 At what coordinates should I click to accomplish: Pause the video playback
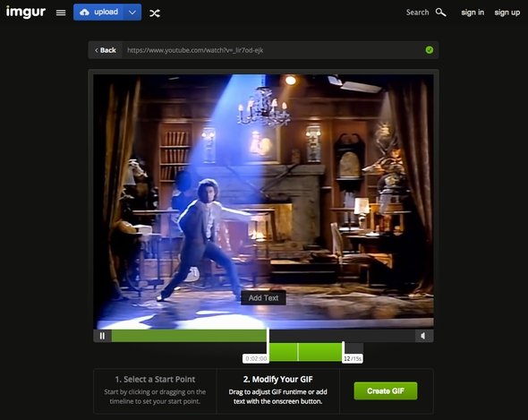(x=102, y=336)
